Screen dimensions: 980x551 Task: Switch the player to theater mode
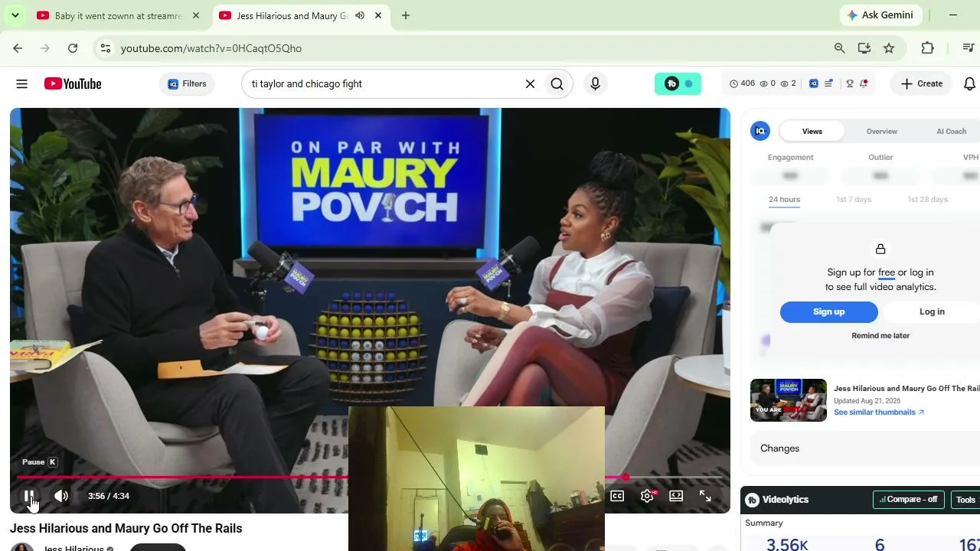(676, 496)
